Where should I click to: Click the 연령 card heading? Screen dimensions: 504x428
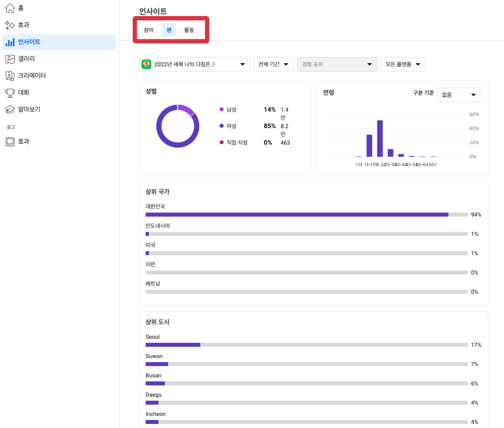329,92
